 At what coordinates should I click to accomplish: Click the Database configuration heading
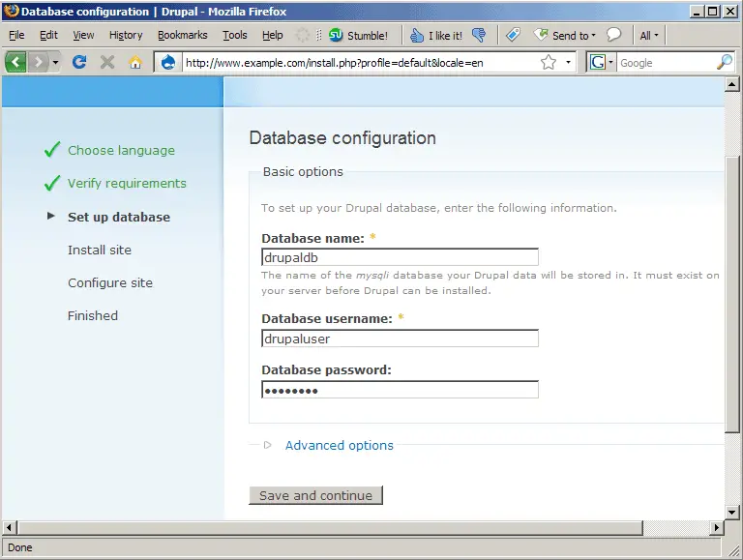(342, 138)
